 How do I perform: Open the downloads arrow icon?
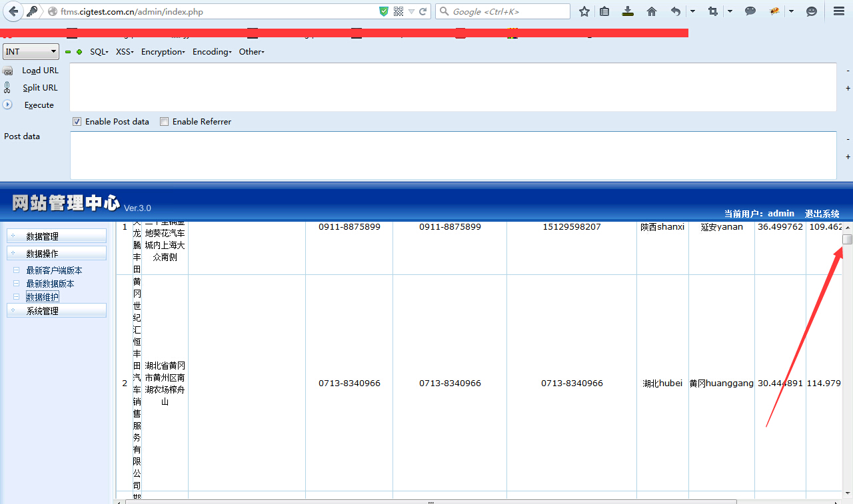[628, 11]
